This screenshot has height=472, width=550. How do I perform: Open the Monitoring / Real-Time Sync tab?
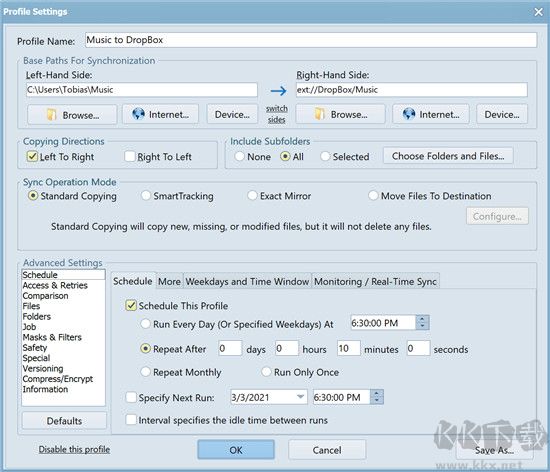(375, 281)
